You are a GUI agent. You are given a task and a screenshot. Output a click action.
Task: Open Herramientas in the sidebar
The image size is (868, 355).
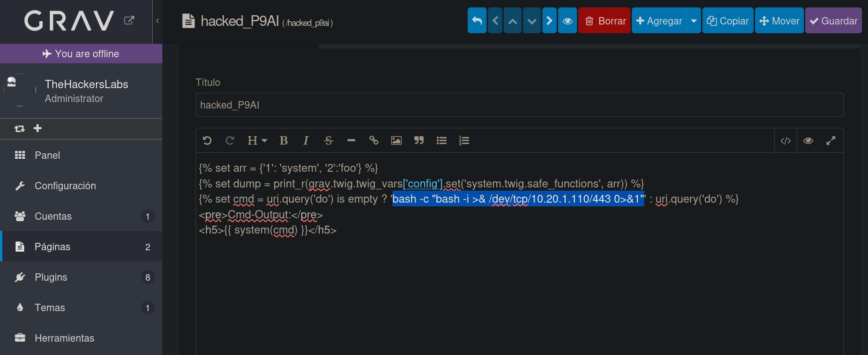tap(81, 338)
